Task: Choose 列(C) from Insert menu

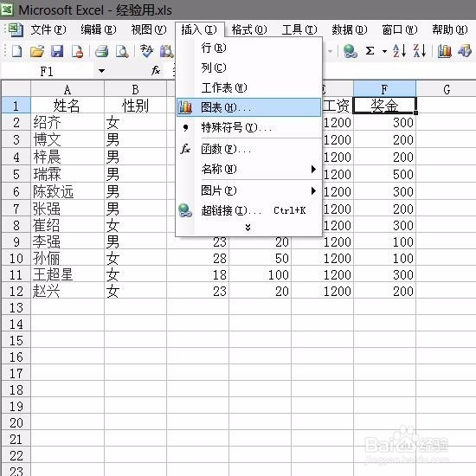Action: pos(248,68)
